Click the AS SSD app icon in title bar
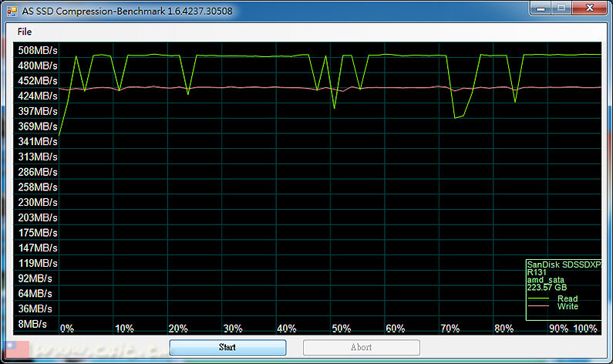 click(x=12, y=11)
